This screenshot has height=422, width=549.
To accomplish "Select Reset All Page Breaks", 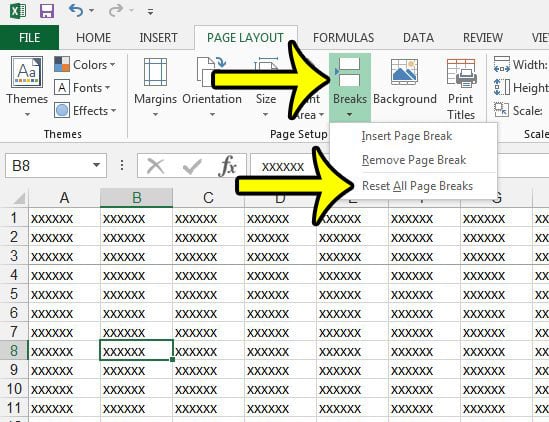I will [417, 186].
